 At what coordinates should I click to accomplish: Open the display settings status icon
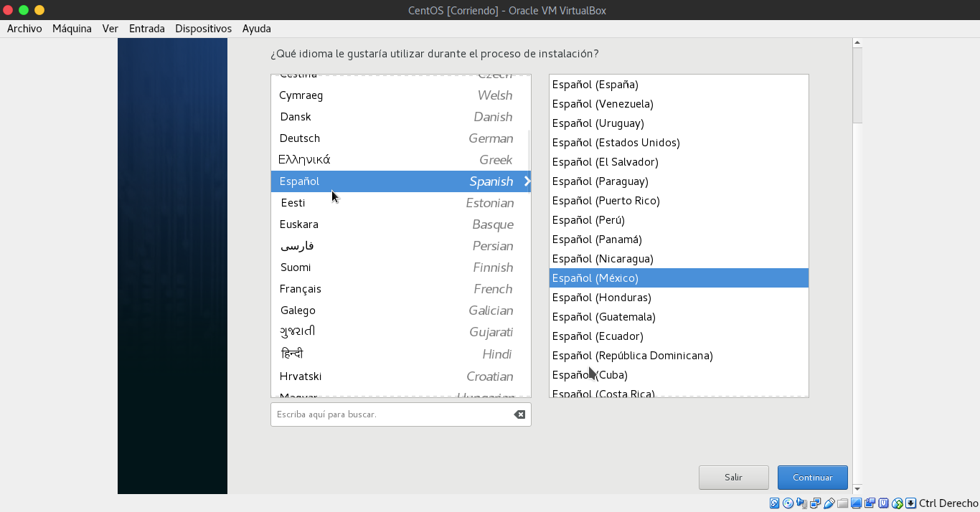tap(857, 503)
